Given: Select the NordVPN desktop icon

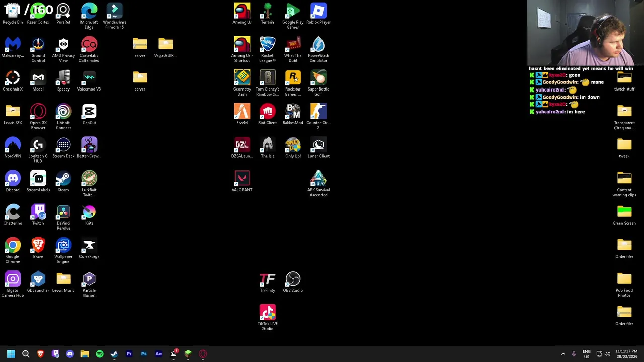Looking at the screenshot, I should (x=13, y=148).
